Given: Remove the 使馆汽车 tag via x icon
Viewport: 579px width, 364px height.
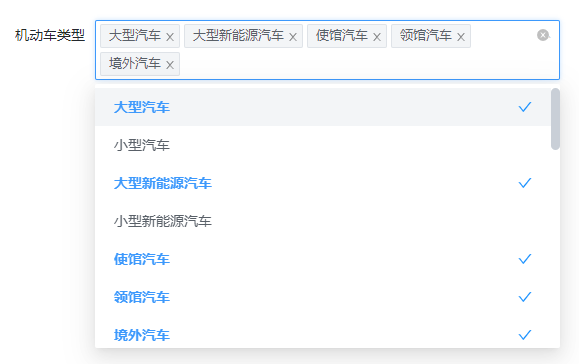Looking at the screenshot, I should click(x=377, y=37).
